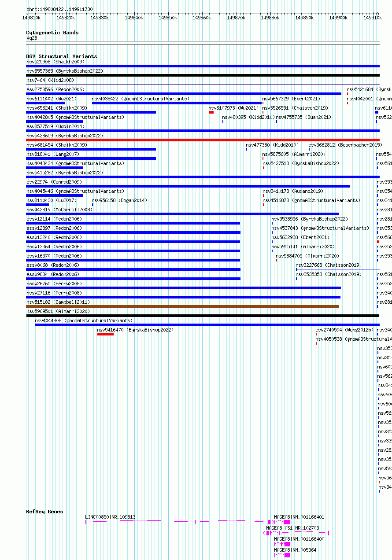392x560 pixels.
Task: Select variant label nsv5557365 (ByrskaBishop2022)
Action: 65,71
